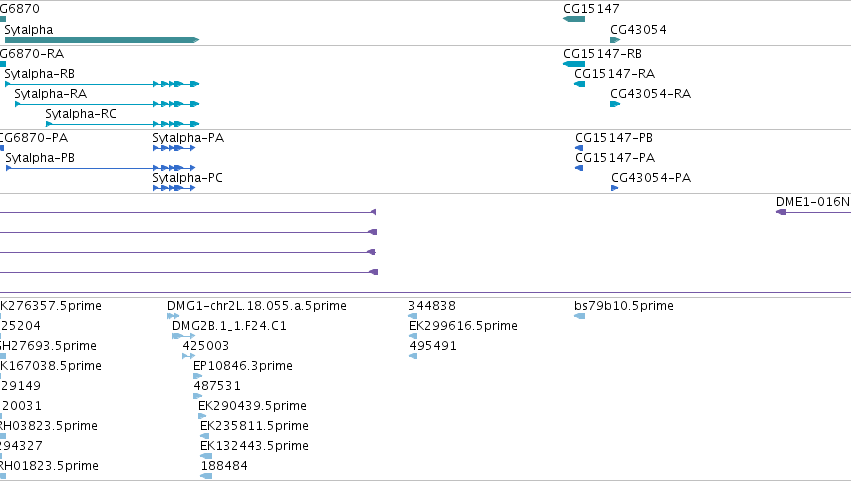Click the Sytalpha-PC protein feature

click(174, 188)
